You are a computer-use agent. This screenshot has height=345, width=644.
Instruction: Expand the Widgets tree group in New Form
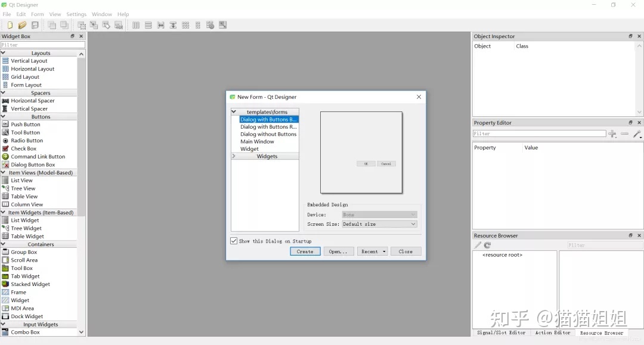pyautogui.click(x=234, y=156)
